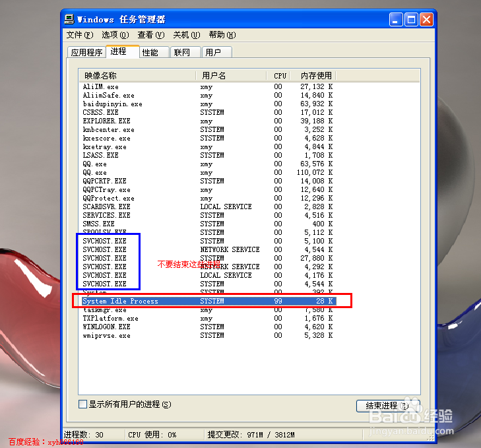Open the 联网 tab
Viewport: 481px width, 448px height.
tap(185, 53)
